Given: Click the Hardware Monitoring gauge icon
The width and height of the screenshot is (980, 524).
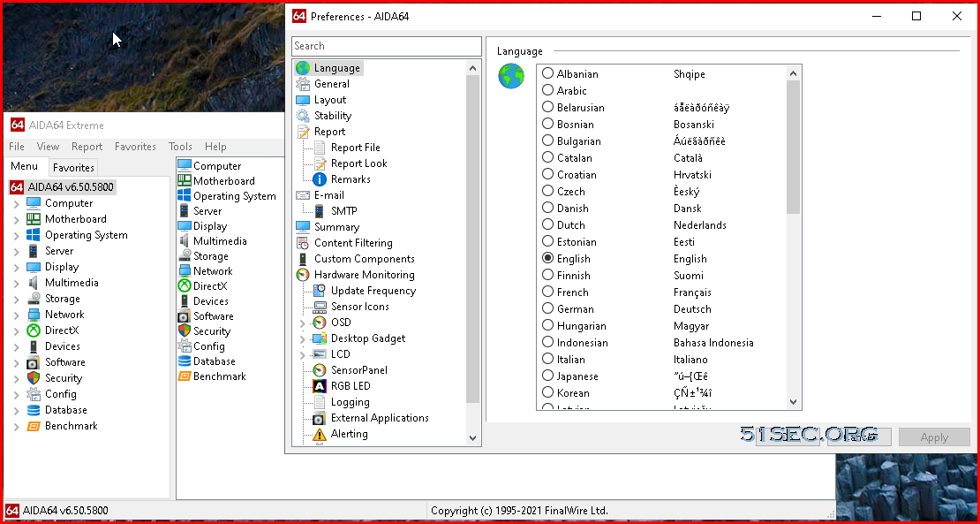Looking at the screenshot, I should click(303, 275).
